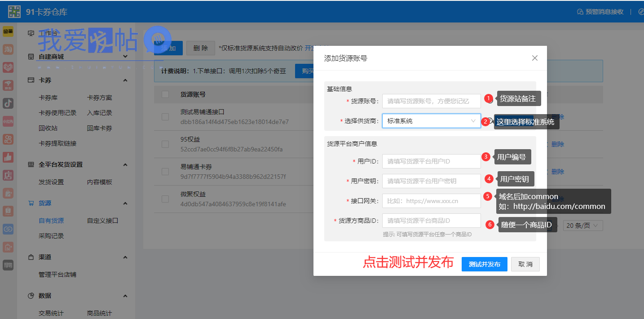The width and height of the screenshot is (644, 319).
Task: Click the 测试易铺通接口 account name
Action: pos(202,112)
